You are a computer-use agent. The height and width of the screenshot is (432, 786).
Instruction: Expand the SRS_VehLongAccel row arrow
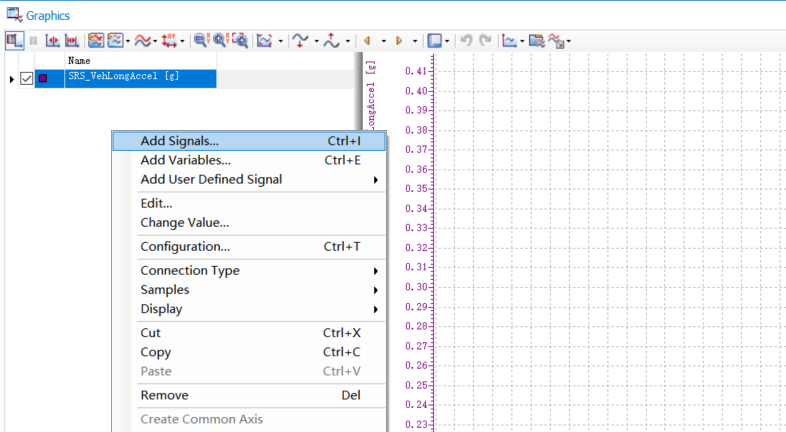tap(11, 78)
